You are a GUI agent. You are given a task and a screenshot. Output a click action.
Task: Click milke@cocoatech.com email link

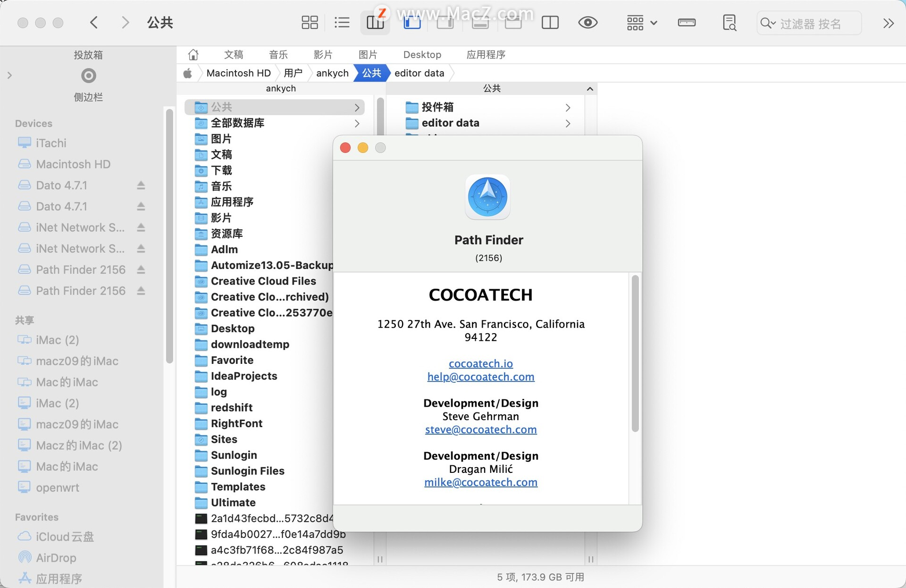tap(481, 482)
